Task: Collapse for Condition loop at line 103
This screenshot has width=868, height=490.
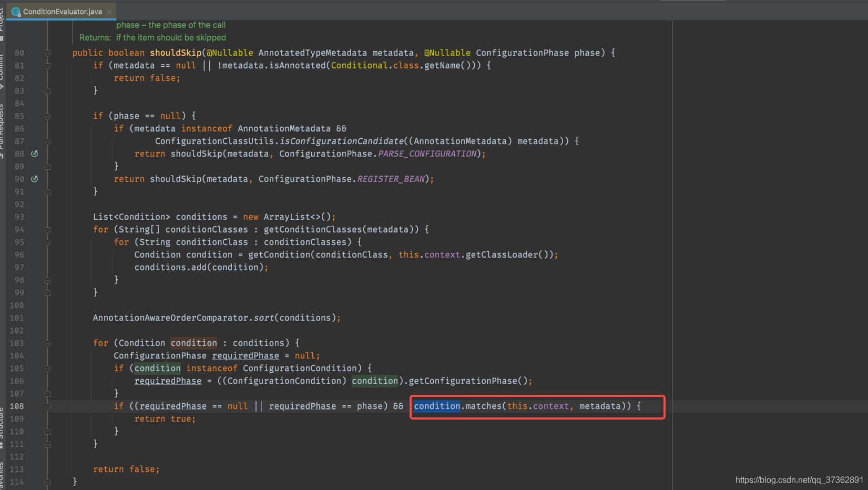Action: pyautogui.click(x=47, y=343)
